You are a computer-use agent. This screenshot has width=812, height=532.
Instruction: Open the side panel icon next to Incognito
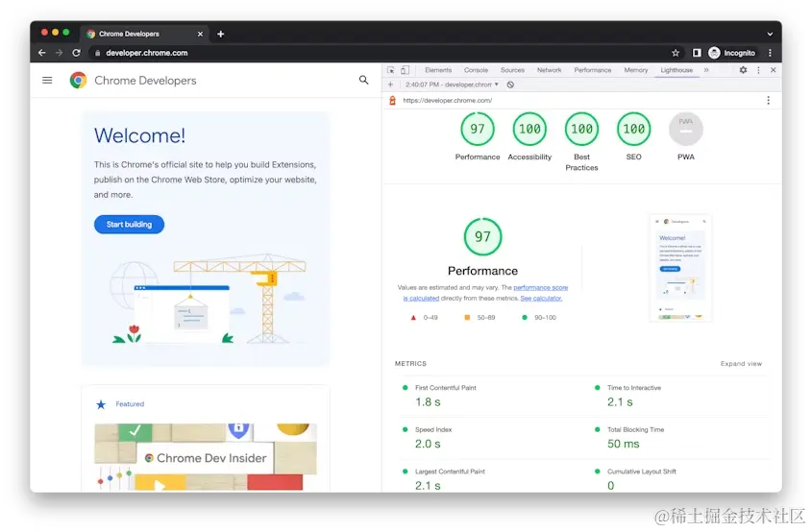(x=697, y=53)
